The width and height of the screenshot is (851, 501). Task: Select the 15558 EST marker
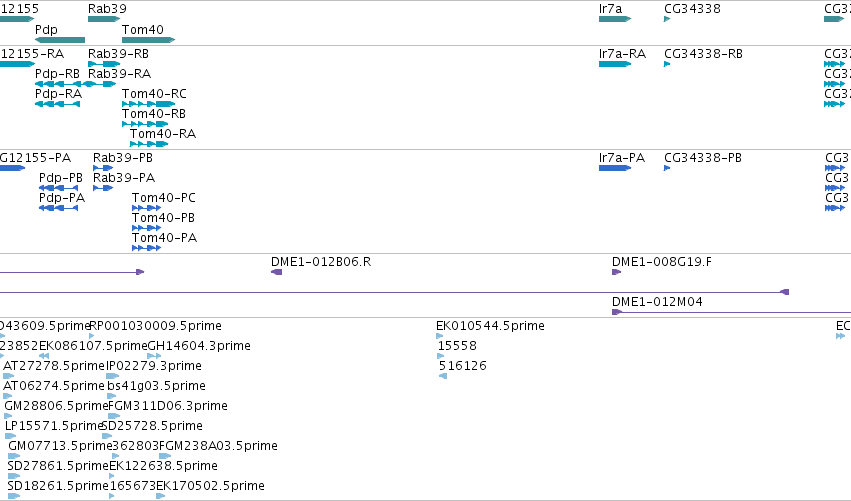(441, 357)
